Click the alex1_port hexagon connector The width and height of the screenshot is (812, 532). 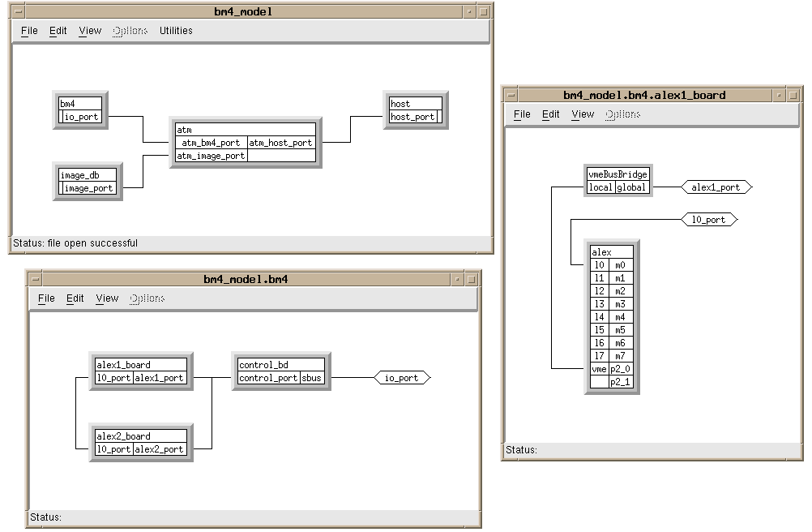coord(716,187)
